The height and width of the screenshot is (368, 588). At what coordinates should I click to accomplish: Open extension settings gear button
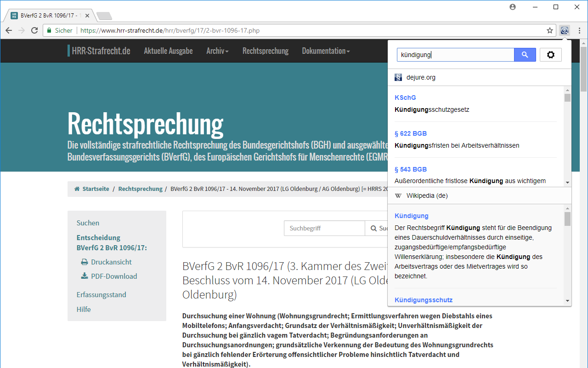point(551,55)
